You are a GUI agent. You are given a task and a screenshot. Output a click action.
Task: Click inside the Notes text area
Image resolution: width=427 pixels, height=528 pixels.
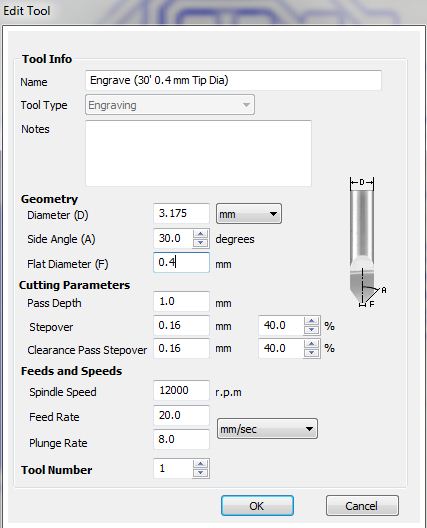tap(198, 153)
